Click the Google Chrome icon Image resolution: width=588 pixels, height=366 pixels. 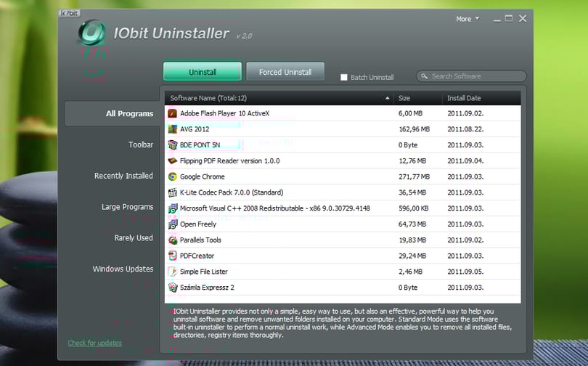click(173, 176)
